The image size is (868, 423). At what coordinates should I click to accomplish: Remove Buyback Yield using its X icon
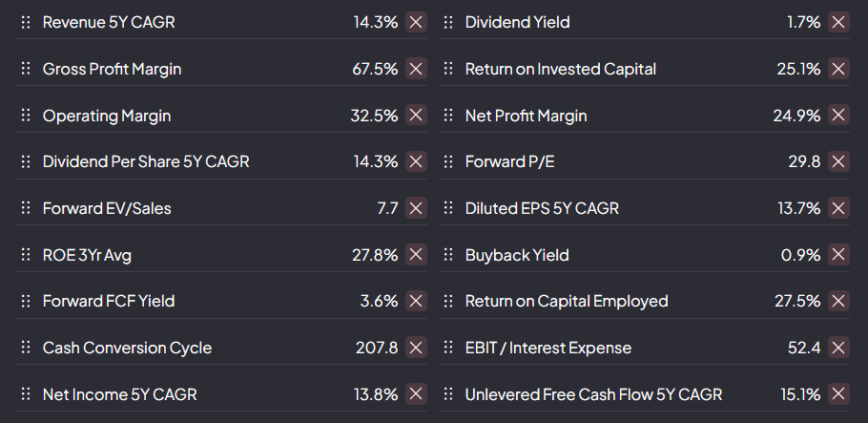(838, 255)
